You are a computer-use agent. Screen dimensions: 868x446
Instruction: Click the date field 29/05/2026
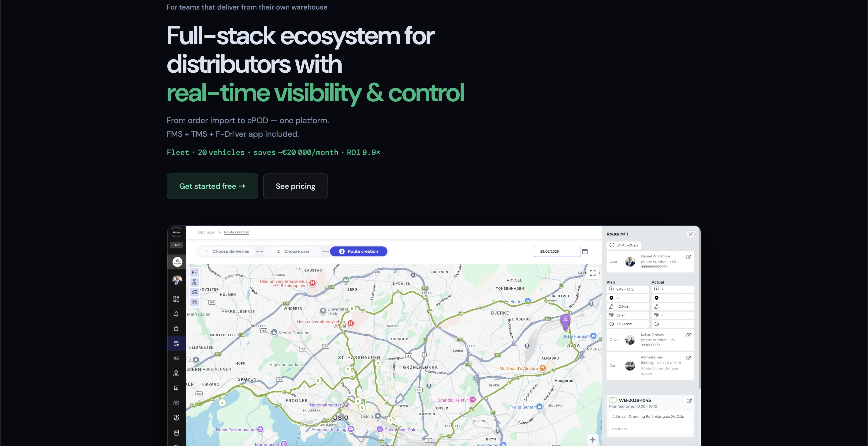pos(557,251)
